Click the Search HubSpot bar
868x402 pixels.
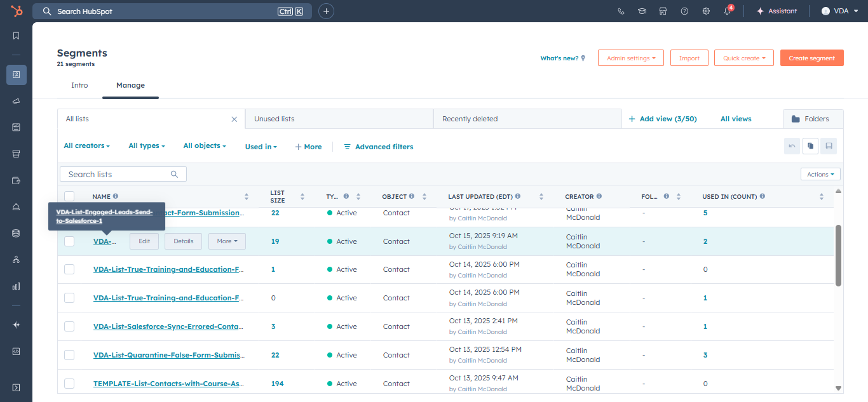172,11
